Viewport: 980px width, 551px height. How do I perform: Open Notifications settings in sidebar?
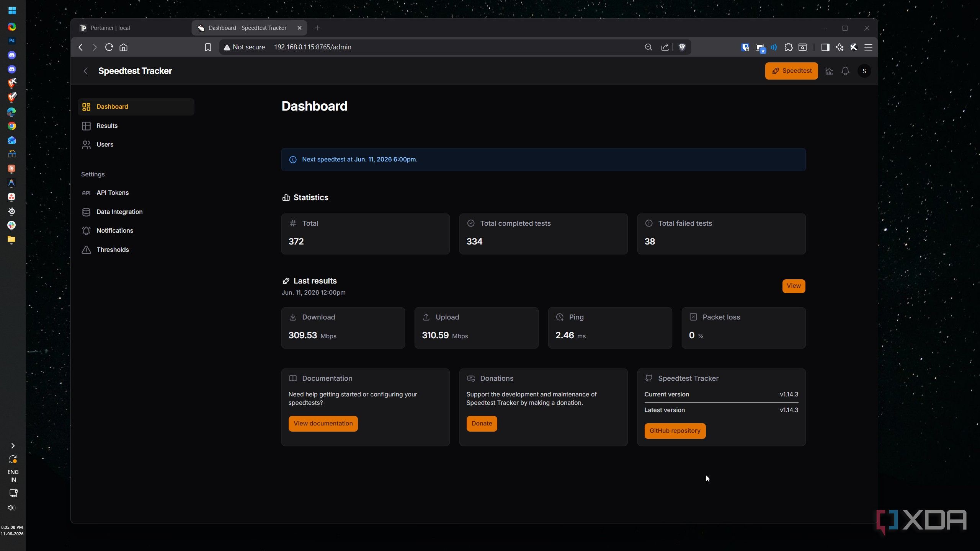(136, 231)
